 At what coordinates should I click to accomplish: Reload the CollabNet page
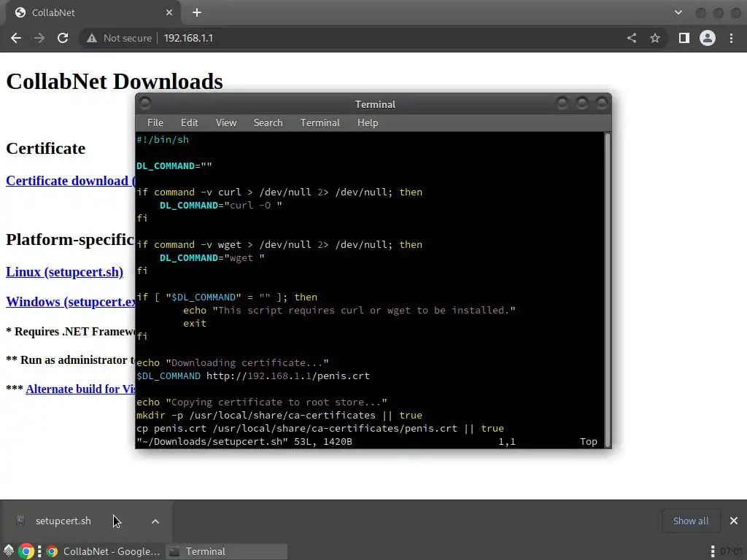pyautogui.click(x=63, y=38)
